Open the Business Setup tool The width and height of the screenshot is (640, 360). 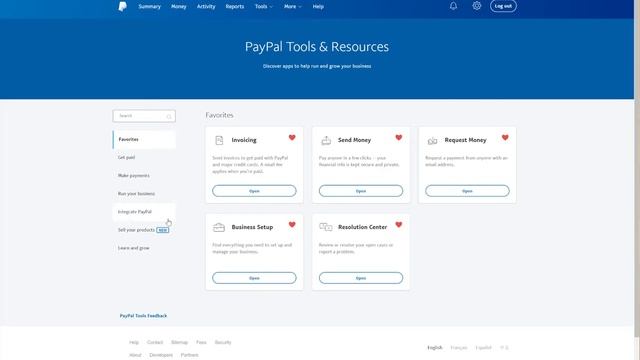coord(254,278)
